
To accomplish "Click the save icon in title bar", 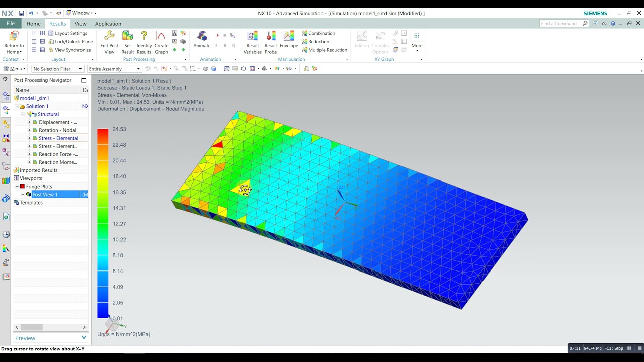I will click(x=21, y=13).
